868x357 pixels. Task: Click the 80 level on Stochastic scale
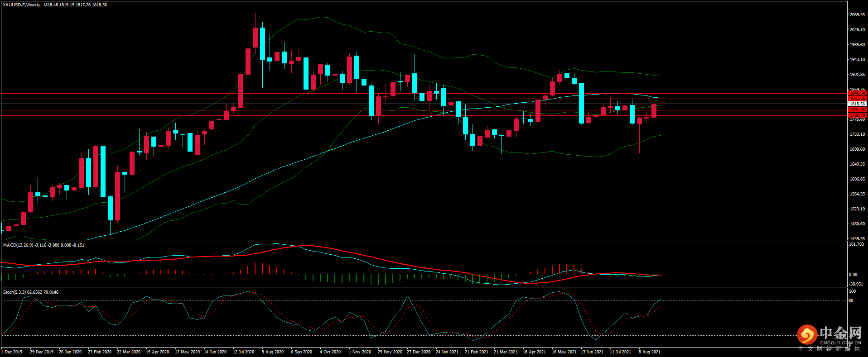pyautogui.click(x=851, y=300)
